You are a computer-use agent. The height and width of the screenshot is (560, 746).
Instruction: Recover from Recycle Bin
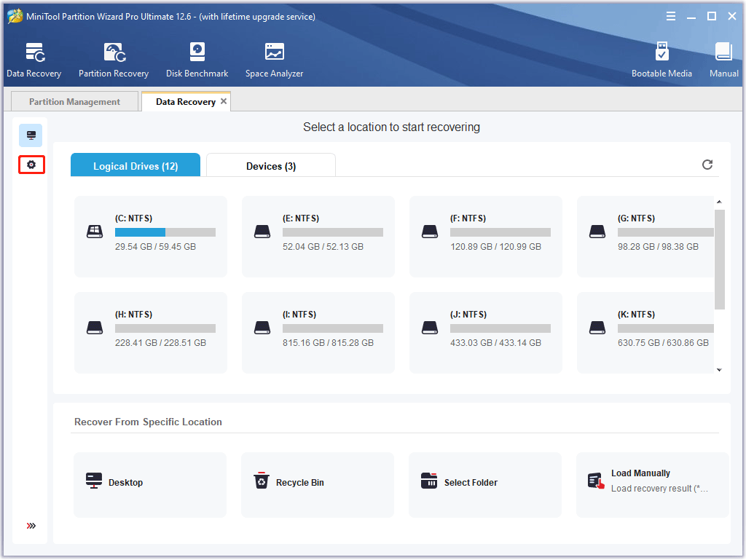click(318, 484)
